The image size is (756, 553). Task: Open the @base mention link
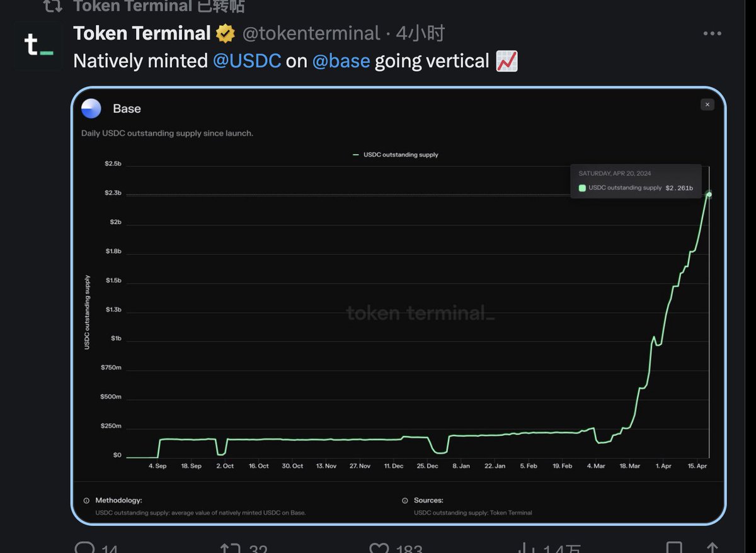tap(341, 61)
